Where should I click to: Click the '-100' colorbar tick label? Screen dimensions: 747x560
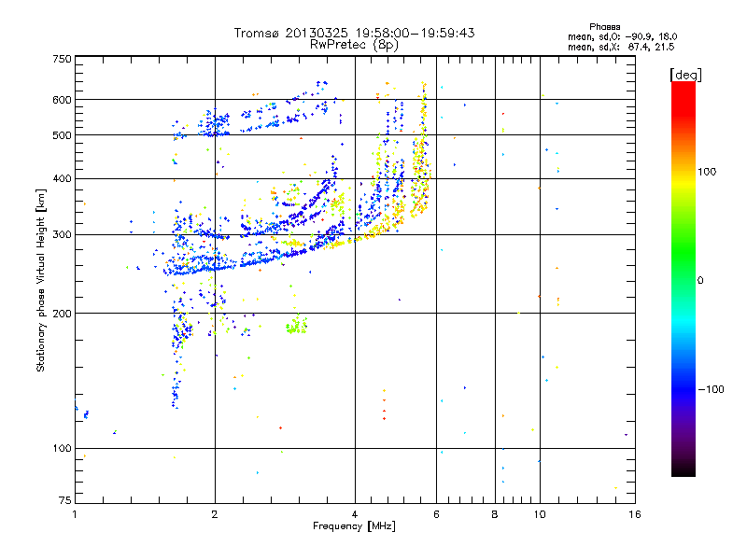[x=711, y=389]
